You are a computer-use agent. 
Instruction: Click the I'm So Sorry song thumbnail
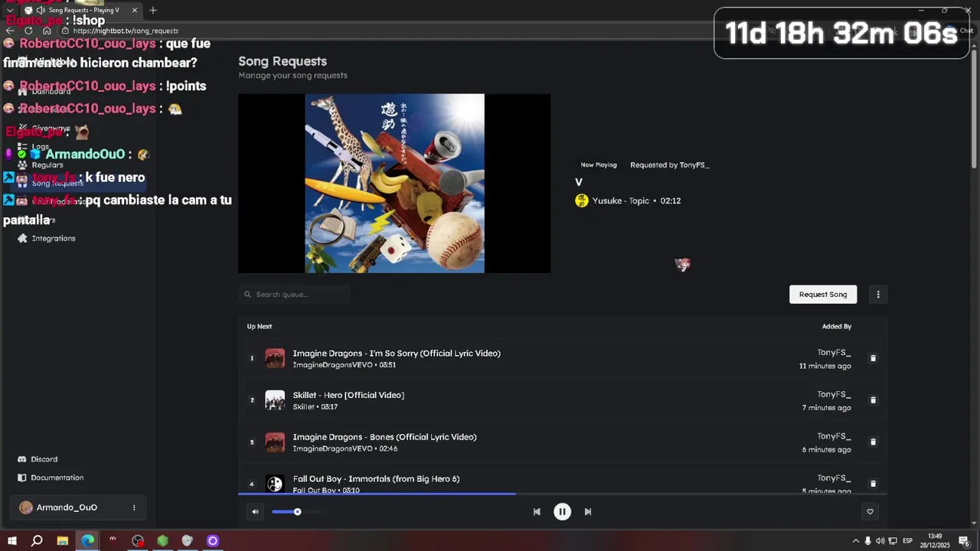click(x=275, y=358)
